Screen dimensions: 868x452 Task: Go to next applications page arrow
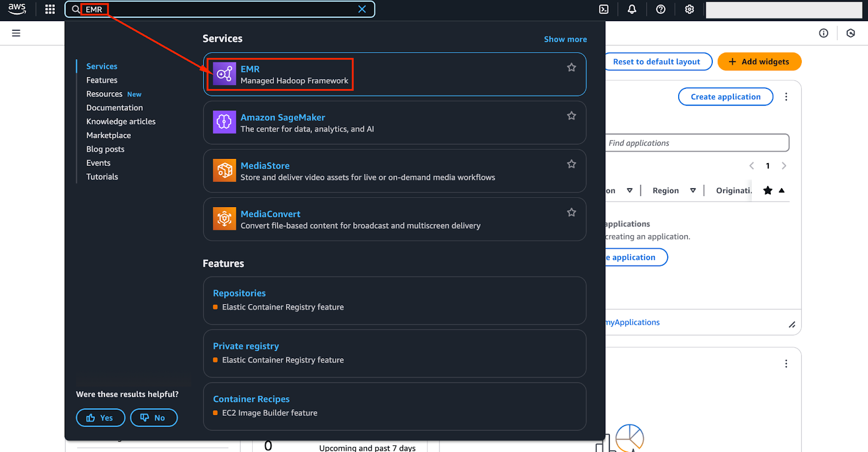click(x=784, y=166)
